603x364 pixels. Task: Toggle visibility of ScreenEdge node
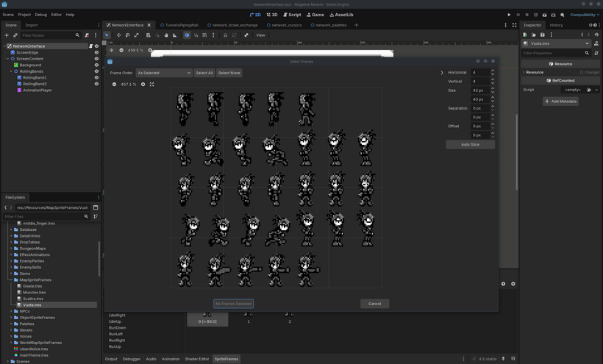[x=96, y=52]
